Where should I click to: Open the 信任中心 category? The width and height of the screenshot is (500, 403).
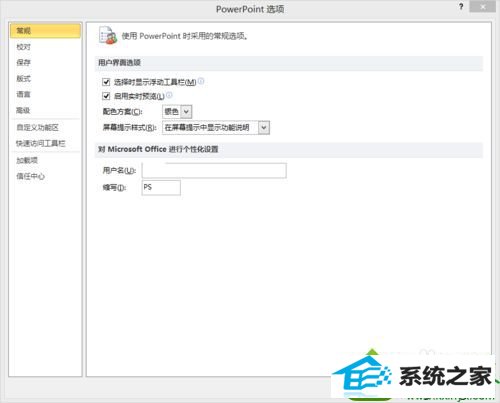click(30, 176)
